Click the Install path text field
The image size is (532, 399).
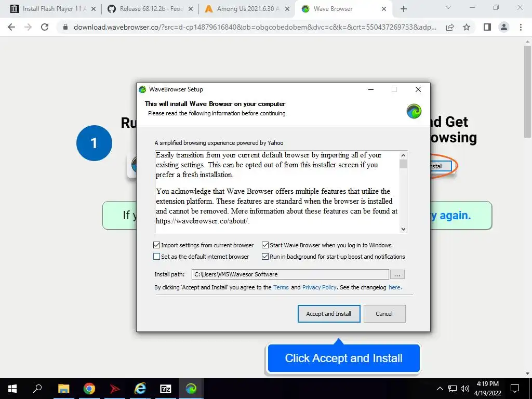pos(290,274)
